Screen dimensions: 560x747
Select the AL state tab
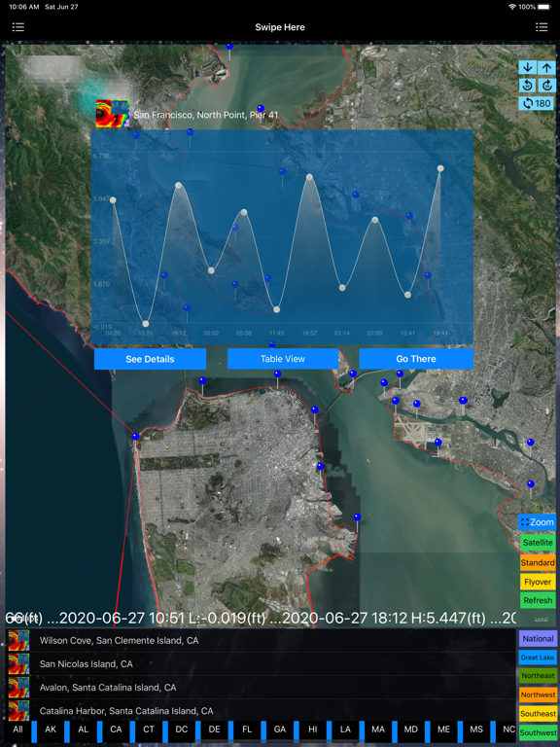click(x=84, y=729)
